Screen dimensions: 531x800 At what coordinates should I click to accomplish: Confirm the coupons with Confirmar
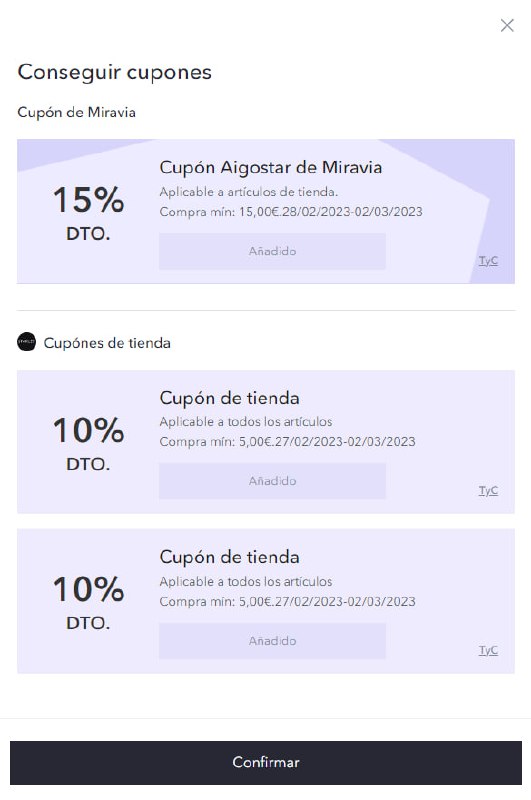pos(266,762)
